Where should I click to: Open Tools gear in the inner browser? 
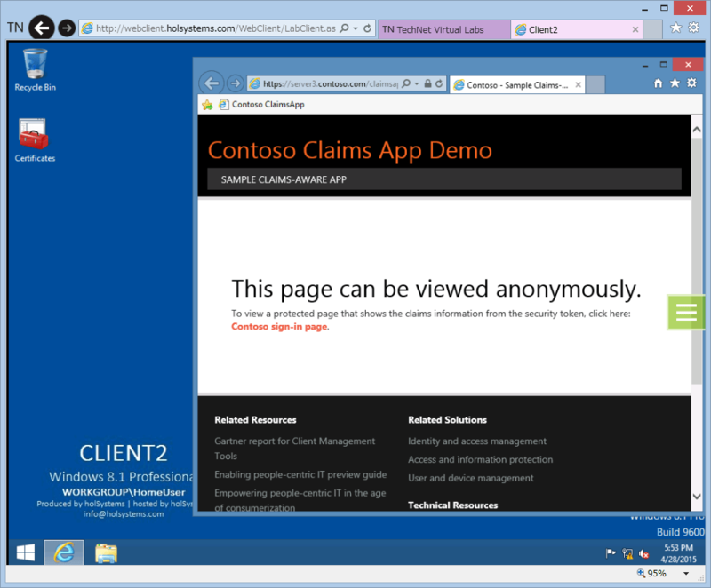(691, 83)
